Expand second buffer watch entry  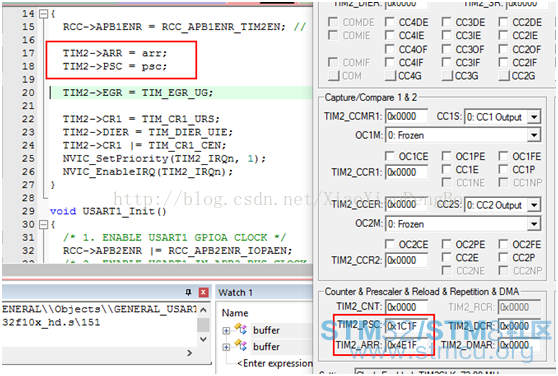tap(226, 347)
